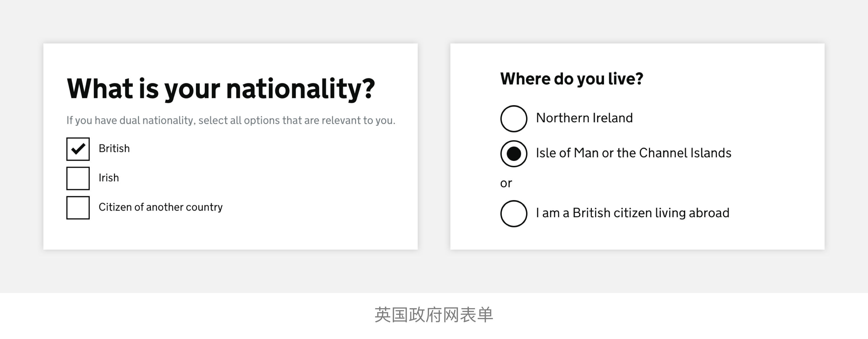
Task: Click 'Isle of Man or the Channel Islands' label
Action: (634, 153)
